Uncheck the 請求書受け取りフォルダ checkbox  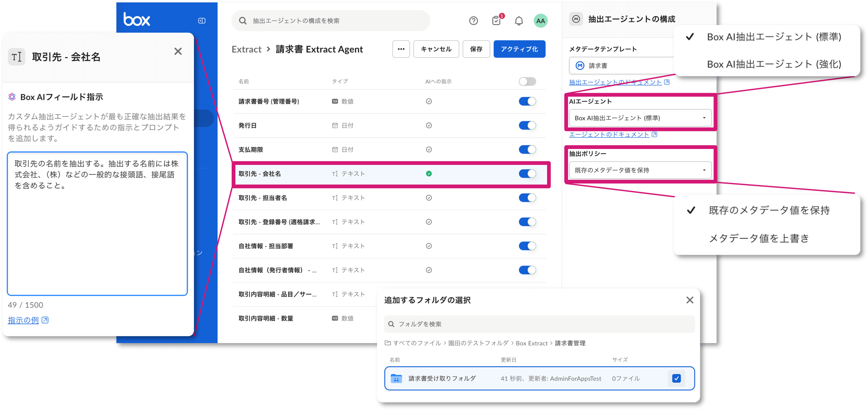pos(676,378)
